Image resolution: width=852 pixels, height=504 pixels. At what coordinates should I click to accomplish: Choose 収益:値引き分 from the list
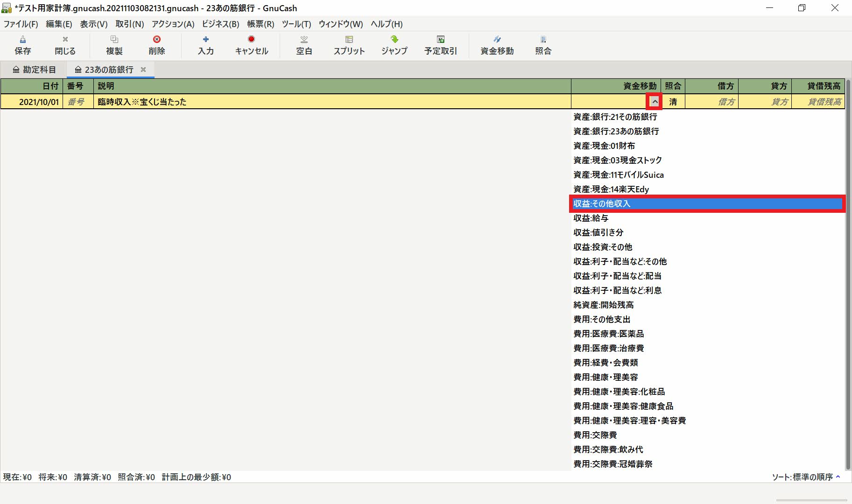(x=708, y=232)
